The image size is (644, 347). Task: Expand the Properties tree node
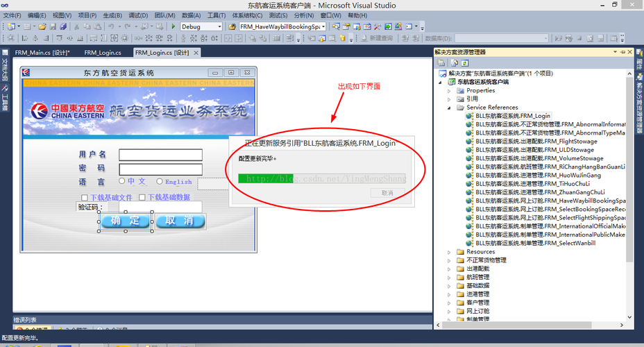[x=449, y=91]
